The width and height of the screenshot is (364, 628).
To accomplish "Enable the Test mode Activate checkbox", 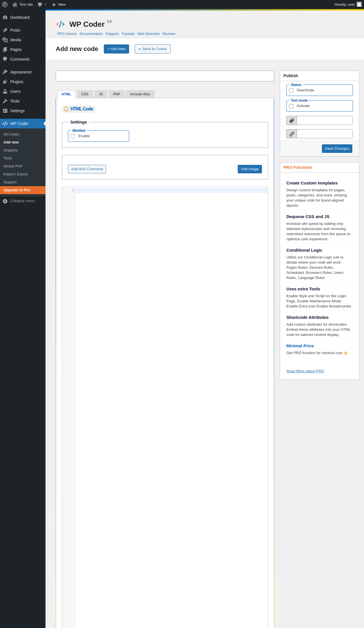I will click(x=291, y=106).
